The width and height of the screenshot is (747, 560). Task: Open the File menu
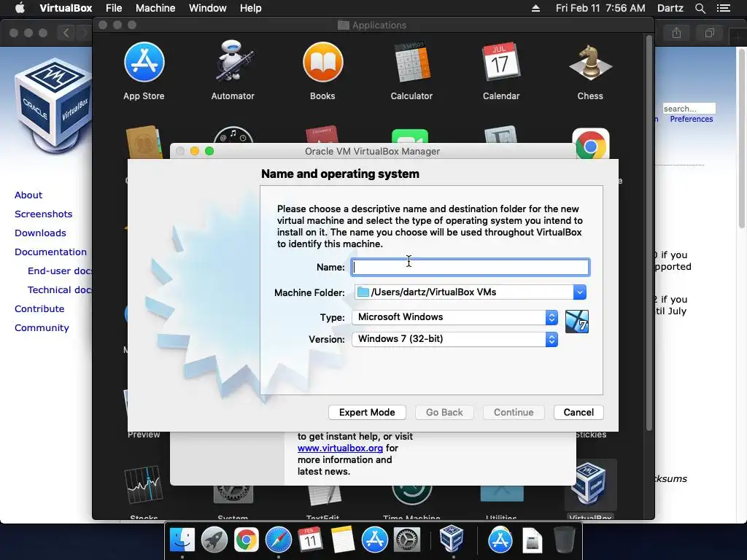tap(114, 8)
